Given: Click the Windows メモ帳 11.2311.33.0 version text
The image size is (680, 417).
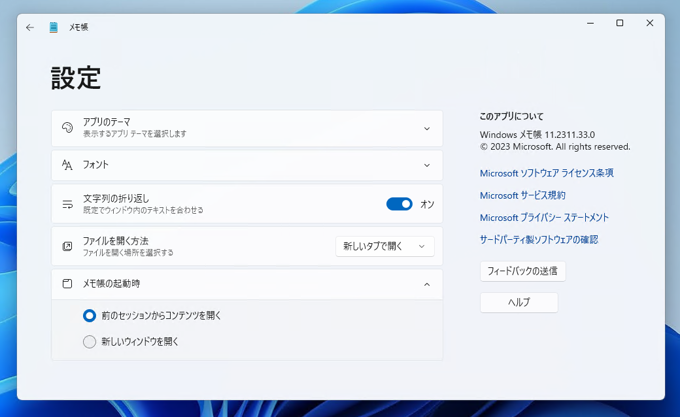Looking at the screenshot, I should coord(537,135).
